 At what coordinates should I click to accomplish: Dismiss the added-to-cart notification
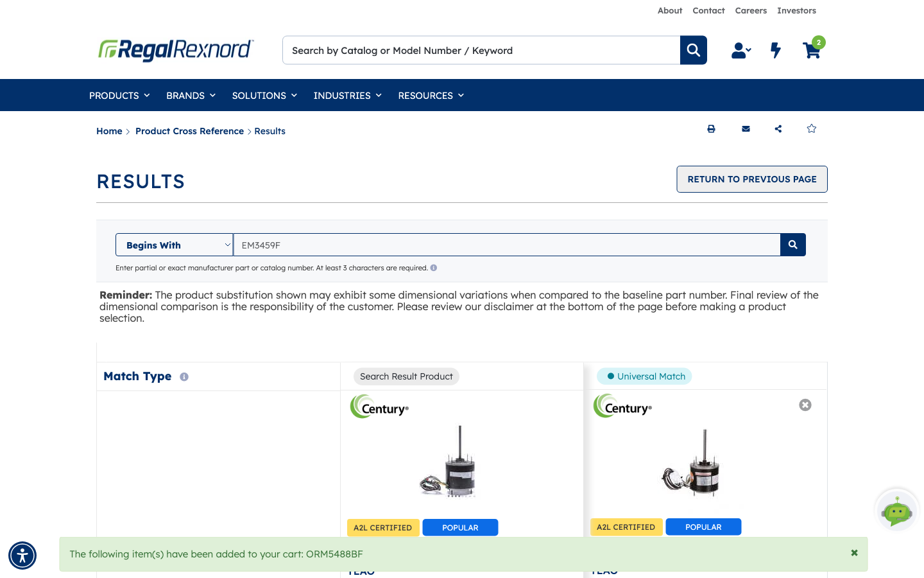pos(854,553)
